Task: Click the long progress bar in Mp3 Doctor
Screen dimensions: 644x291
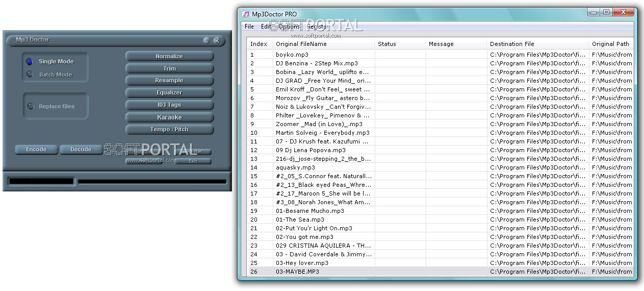Action: pyautogui.click(x=152, y=181)
